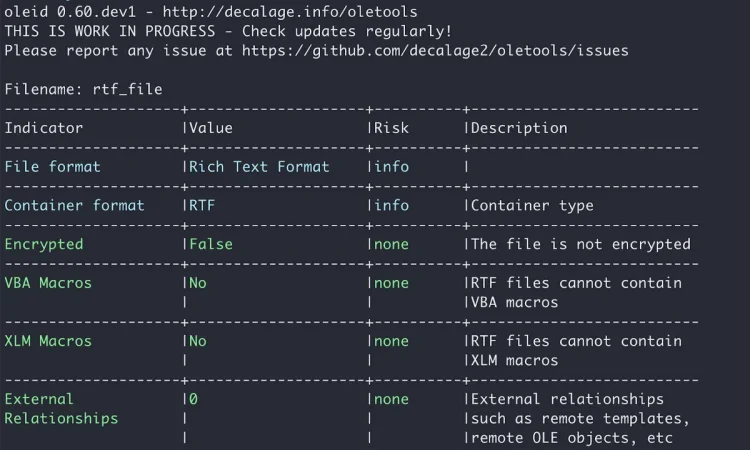Click the Encrypted indicator label
Viewport: 750px width, 450px height.
click(x=44, y=244)
